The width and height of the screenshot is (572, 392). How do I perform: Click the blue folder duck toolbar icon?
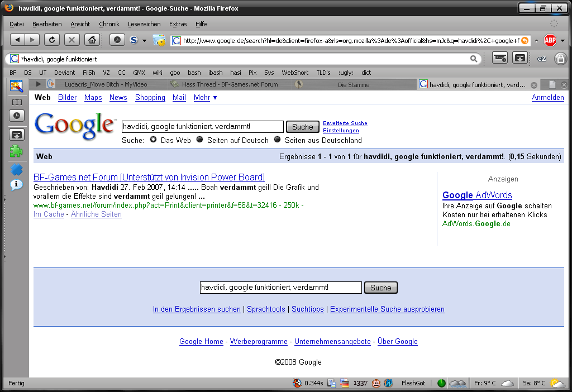pos(159,40)
